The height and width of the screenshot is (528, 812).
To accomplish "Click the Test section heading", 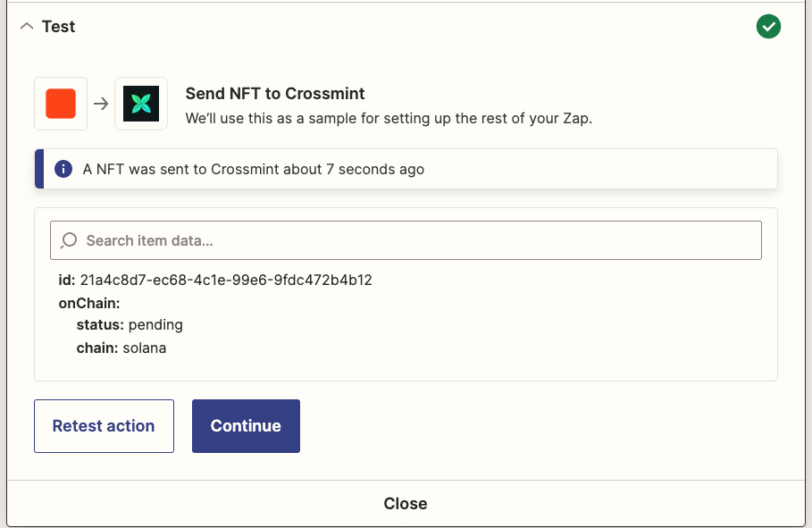I will point(59,27).
